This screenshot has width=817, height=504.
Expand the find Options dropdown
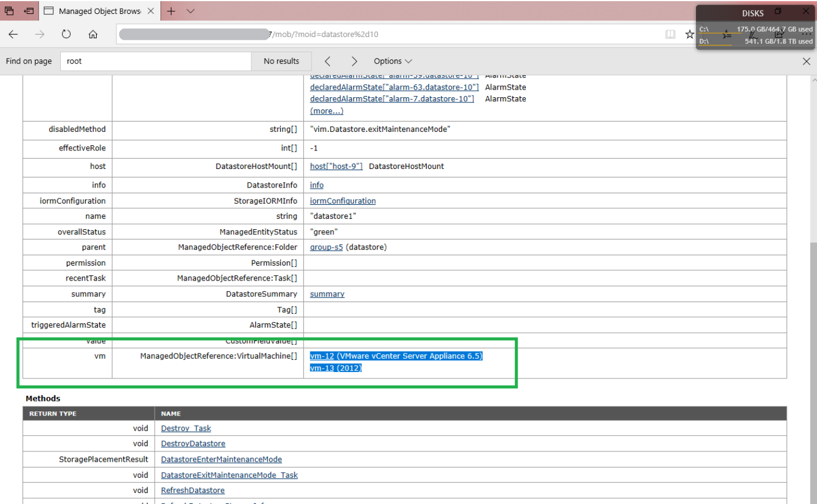(393, 61)
